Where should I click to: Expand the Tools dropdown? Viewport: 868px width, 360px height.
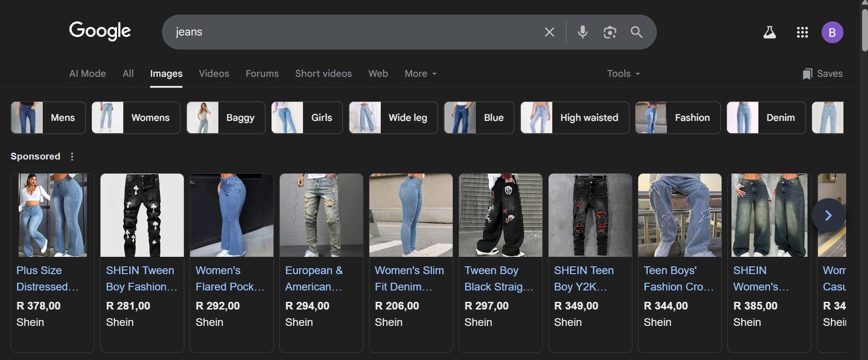tap(623, 74)
